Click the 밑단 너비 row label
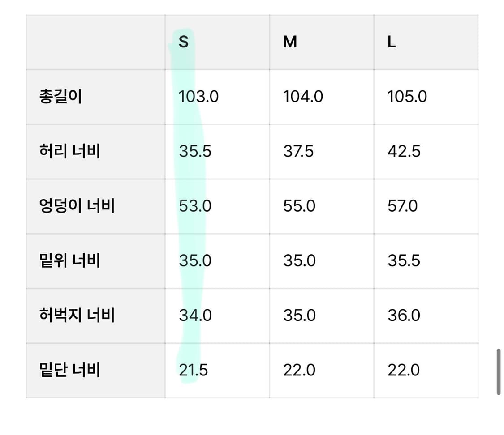The image size is (504, 435). (x=69, y=370)
